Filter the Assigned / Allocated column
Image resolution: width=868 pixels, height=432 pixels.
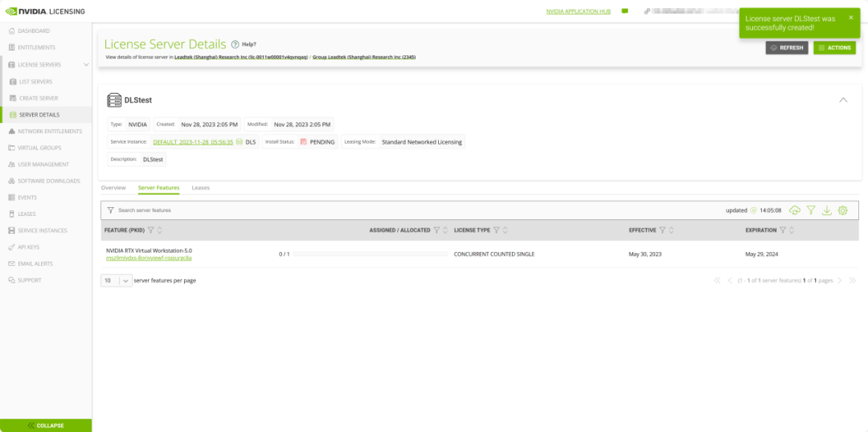pos(436,230)
